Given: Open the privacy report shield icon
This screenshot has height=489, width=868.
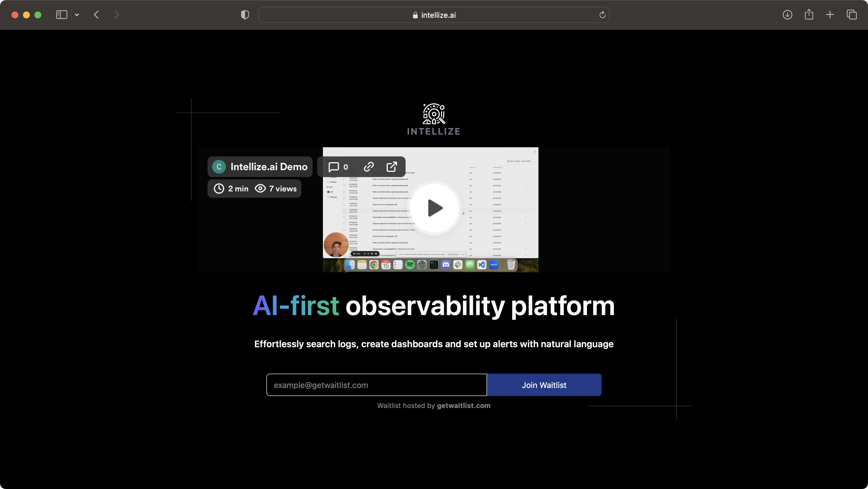Looking at the screenshot, I should (x=245, y=15).
